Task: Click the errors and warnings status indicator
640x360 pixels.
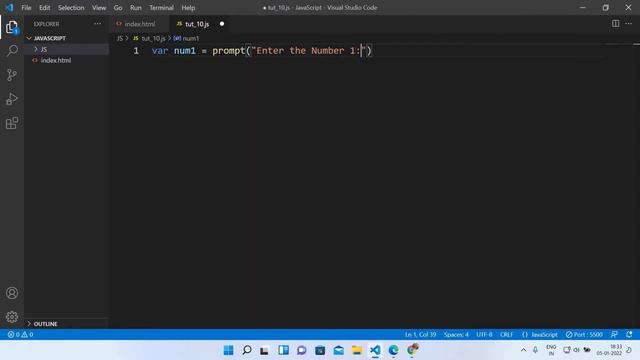Action: coord(20,334)
